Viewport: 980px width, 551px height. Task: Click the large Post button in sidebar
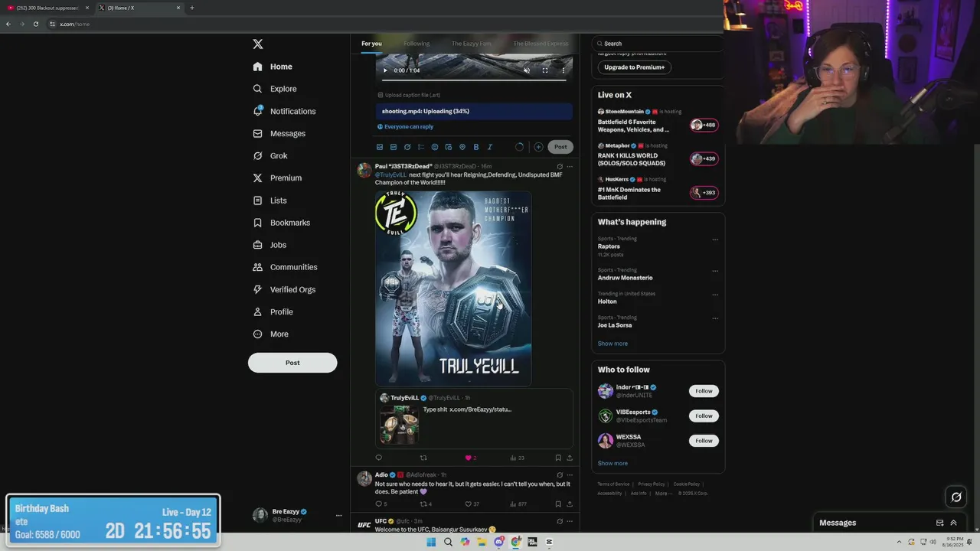click(x=292, y=363)
